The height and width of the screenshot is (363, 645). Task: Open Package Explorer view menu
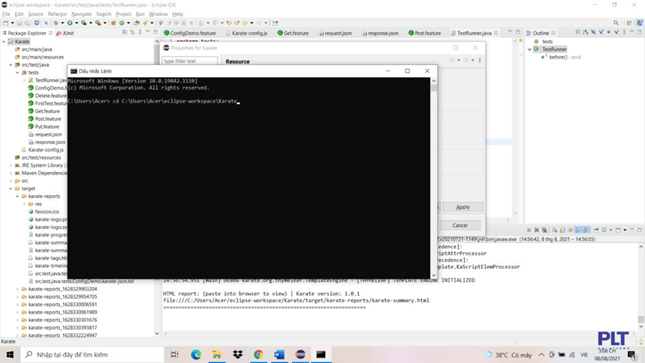(x=140, y=33)
